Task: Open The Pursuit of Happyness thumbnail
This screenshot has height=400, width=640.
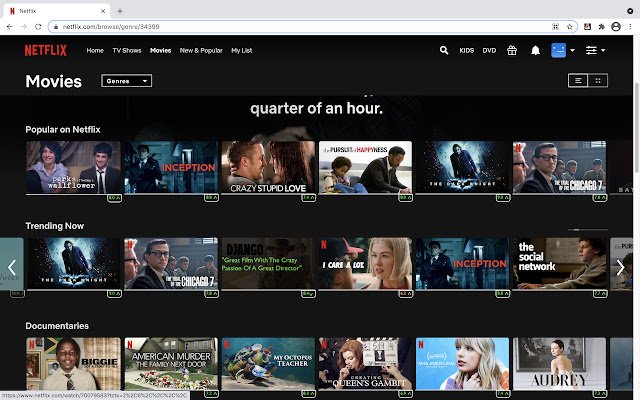Action: tap(365, 167)
